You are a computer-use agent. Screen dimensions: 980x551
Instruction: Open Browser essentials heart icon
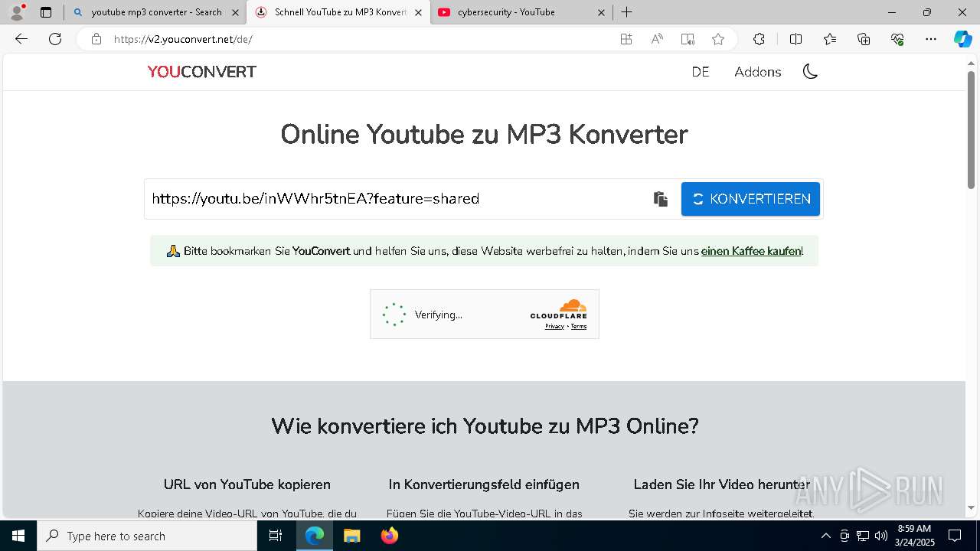click(897, 39)
